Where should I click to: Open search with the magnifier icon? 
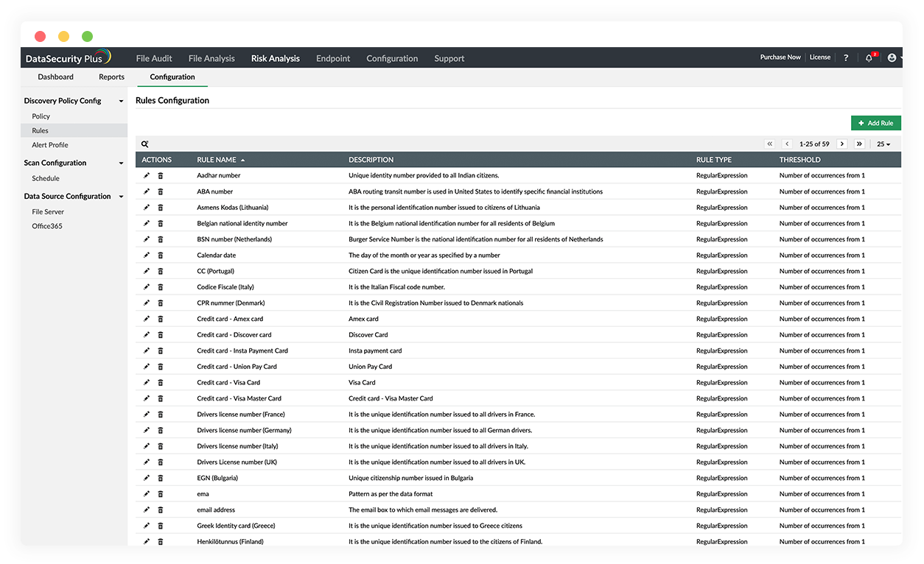[x=145, y=144]
